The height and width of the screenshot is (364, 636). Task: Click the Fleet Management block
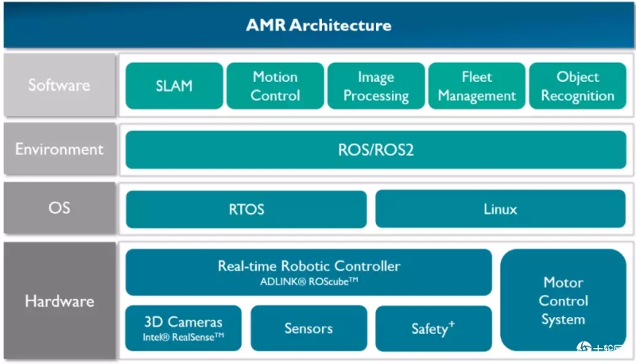[x=477, y=86]
